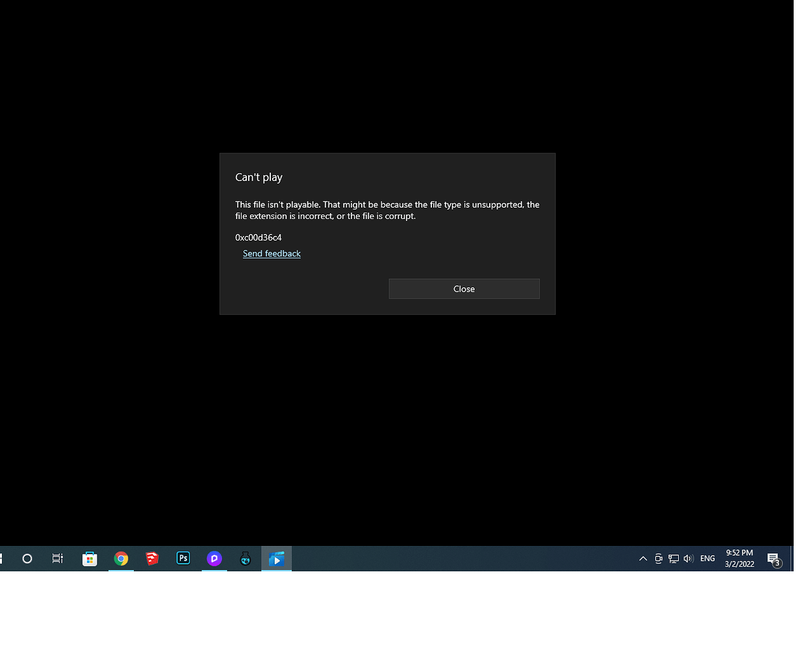Open Action Center with 3 notifications
812x650 pixels.
click(x=774, y=559)
